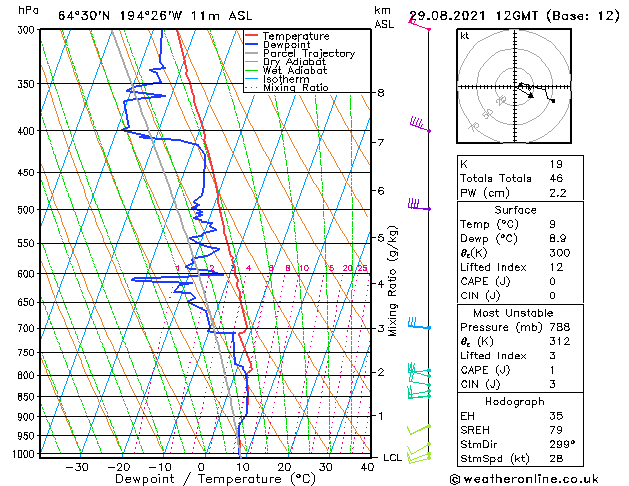This screenshot has height=486, width=629.
Task: Click the hodograph arrow head
Action: pos(531,95)
